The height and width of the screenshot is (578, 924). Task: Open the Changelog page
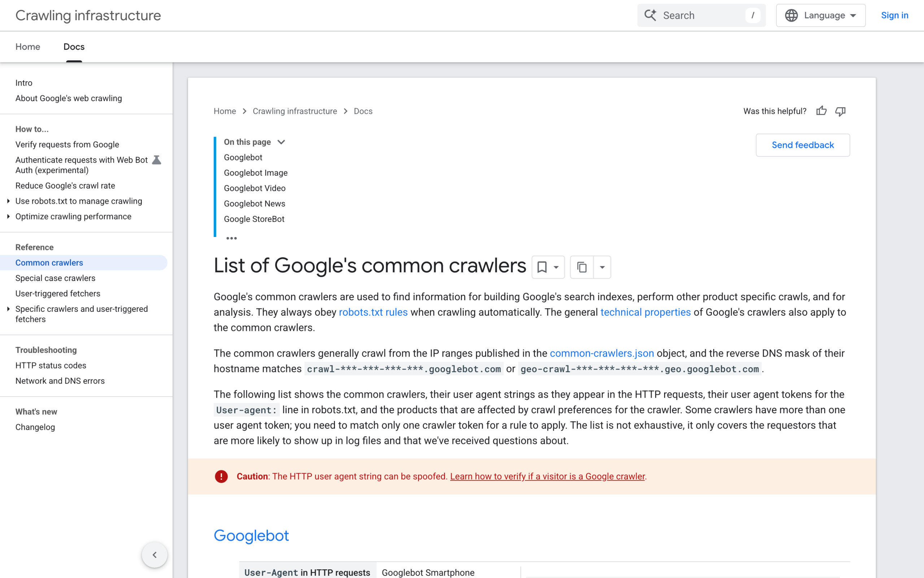[x=35, y=427]
